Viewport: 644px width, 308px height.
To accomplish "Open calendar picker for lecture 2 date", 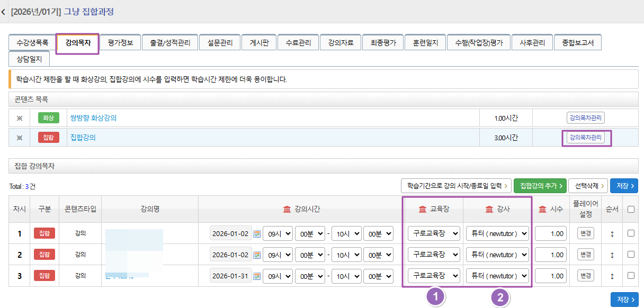I will 257,255.
